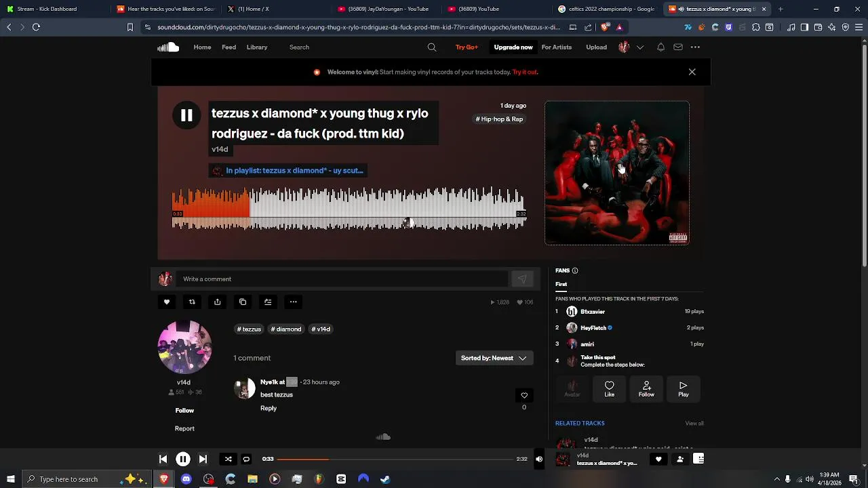Like the track with the heart button below comment box

(167, 302)
